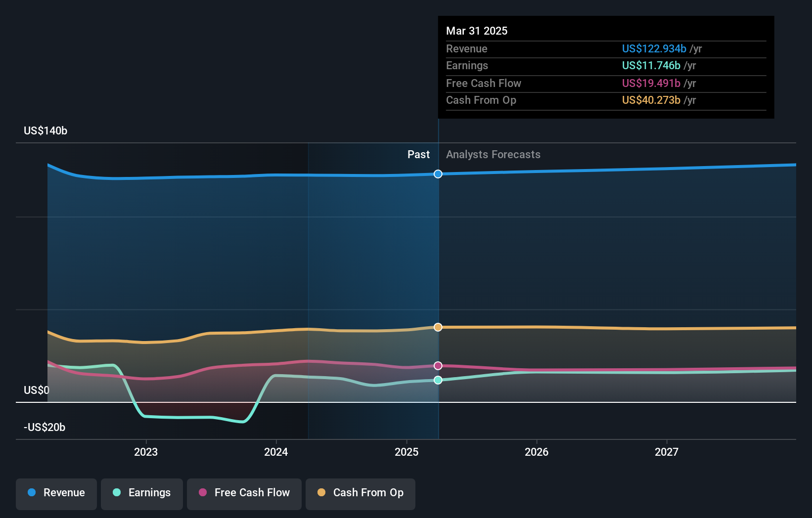The height and width of the screenshot is (518, 812).
Task: Click the Analysts Forecasts label
Action: pos(493,155)
